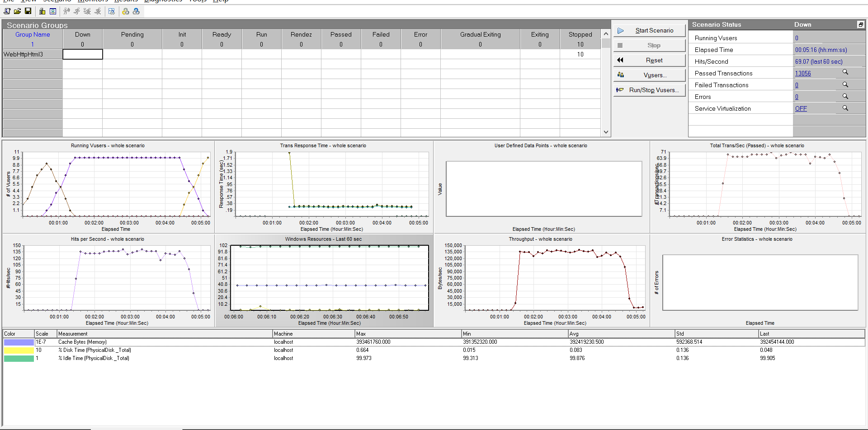The height and width of the screenshot is (430, 868).
Task: Click the Analyze Results toolbar icon
Action: click(111, 11)
